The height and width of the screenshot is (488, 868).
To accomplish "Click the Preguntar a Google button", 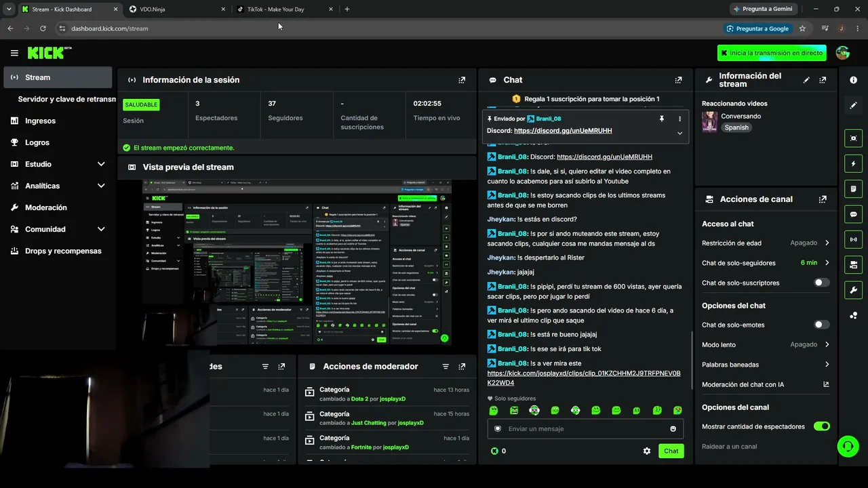I will (x=757, y=28).
